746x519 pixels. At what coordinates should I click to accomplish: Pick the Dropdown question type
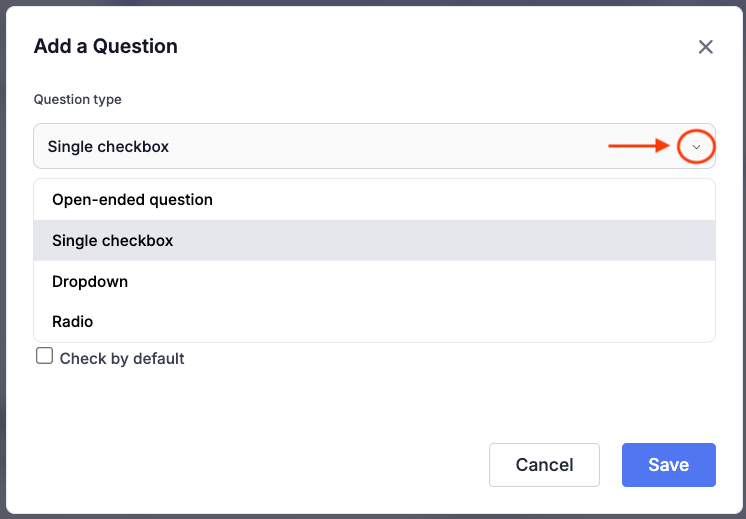(374, 281)
